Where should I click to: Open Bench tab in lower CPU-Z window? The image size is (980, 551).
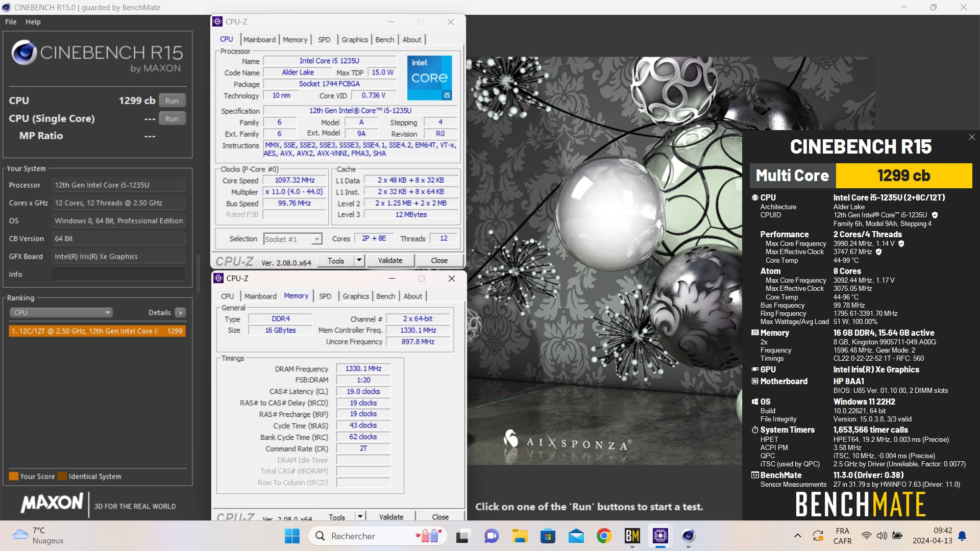tap(386, 296)
